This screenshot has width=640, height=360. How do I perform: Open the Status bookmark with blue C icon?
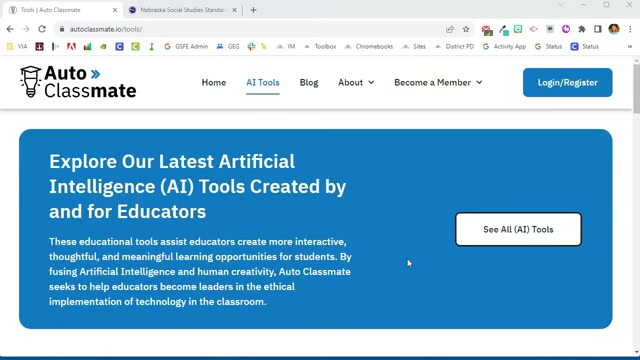585,47
